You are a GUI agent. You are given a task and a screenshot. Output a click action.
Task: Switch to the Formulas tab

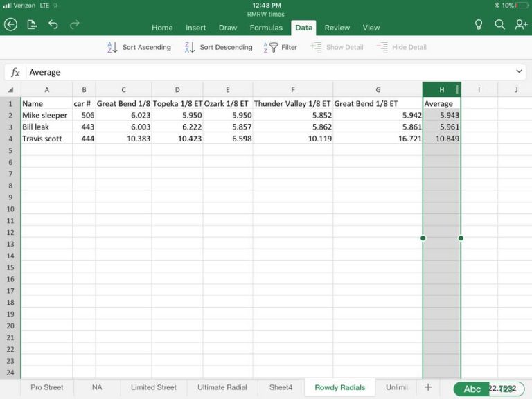coord(266,28)
